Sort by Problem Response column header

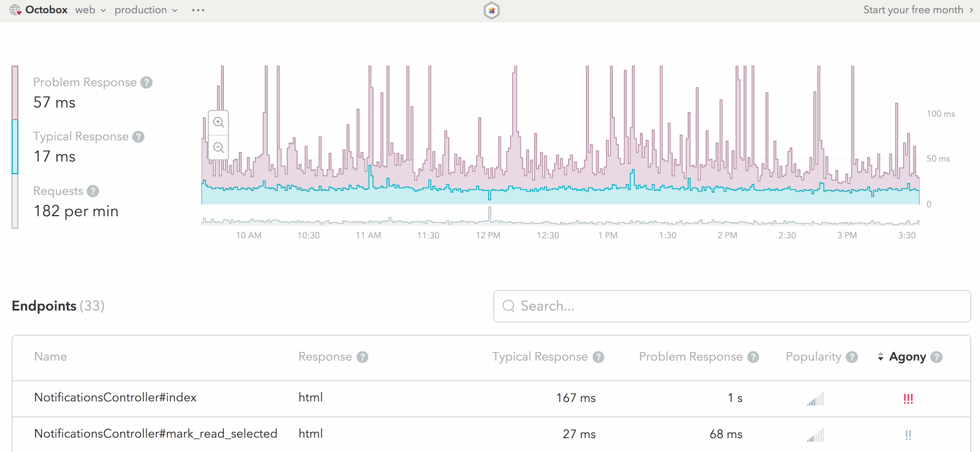click(x=691, y=357)
